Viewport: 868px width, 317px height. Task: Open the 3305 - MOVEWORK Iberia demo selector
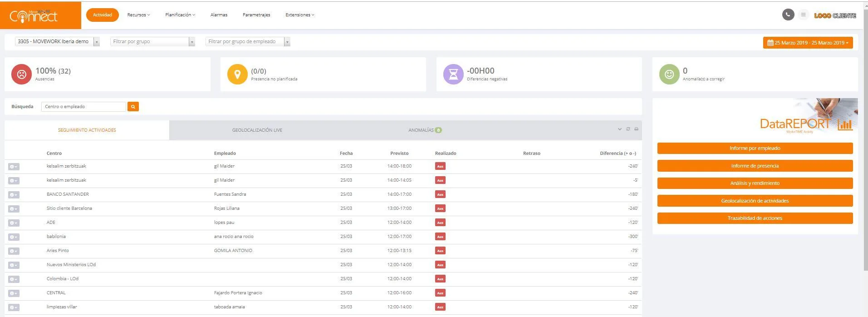coord(57,42)
